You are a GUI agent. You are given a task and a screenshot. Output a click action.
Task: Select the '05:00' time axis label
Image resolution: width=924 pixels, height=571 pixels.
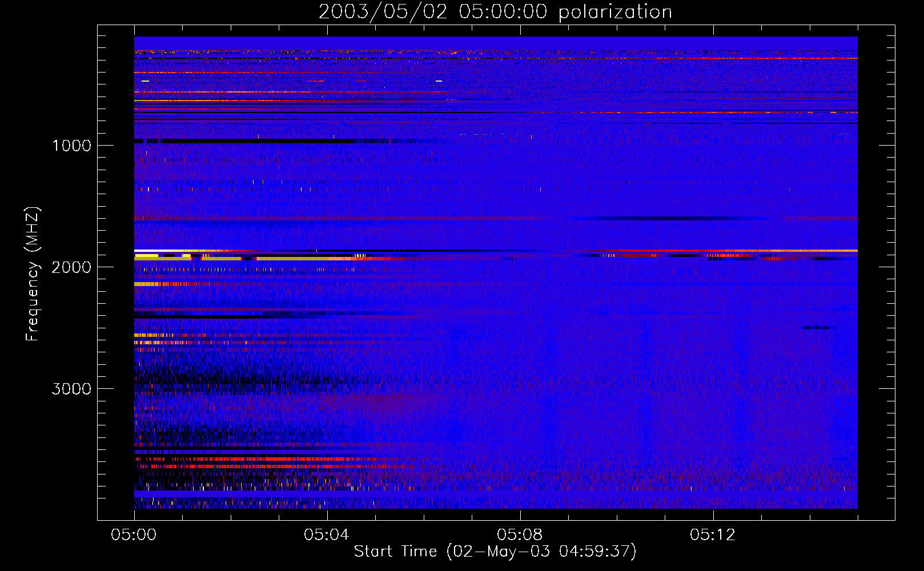click(134, 535)
